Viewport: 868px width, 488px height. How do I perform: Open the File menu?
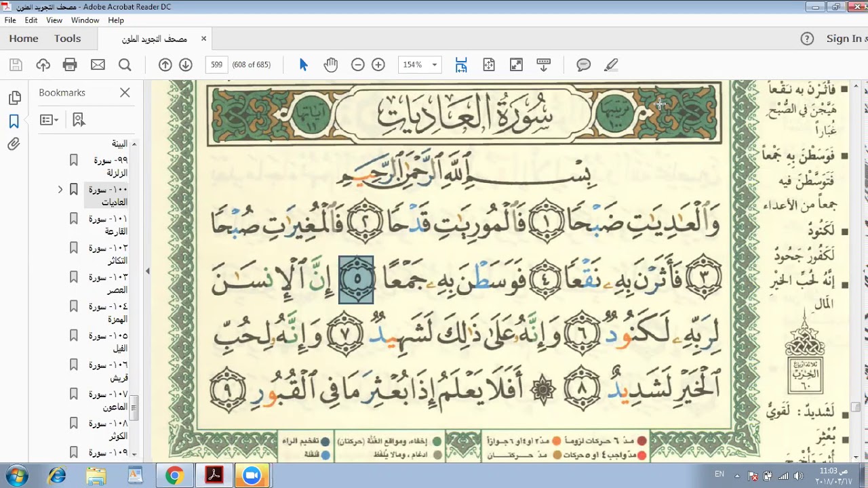(x=10, y=20)
